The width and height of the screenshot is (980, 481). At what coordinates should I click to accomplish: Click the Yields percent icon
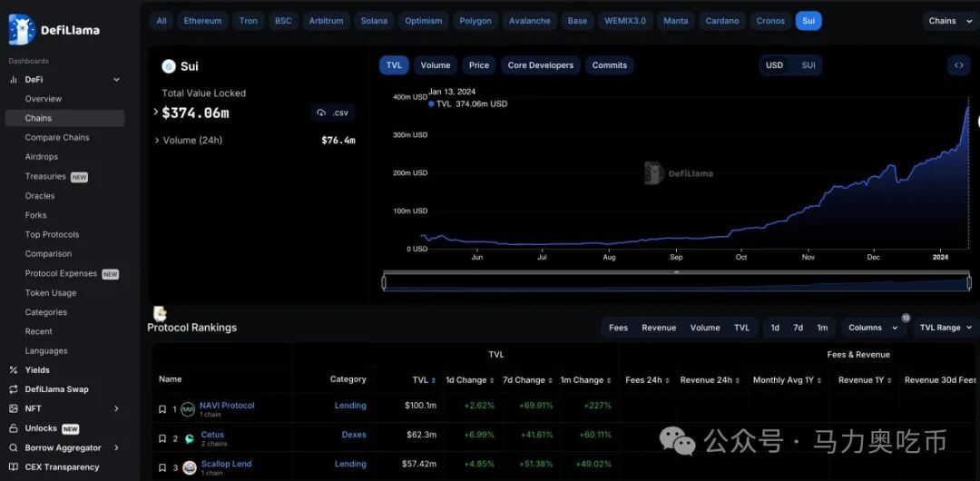[13, 369]
